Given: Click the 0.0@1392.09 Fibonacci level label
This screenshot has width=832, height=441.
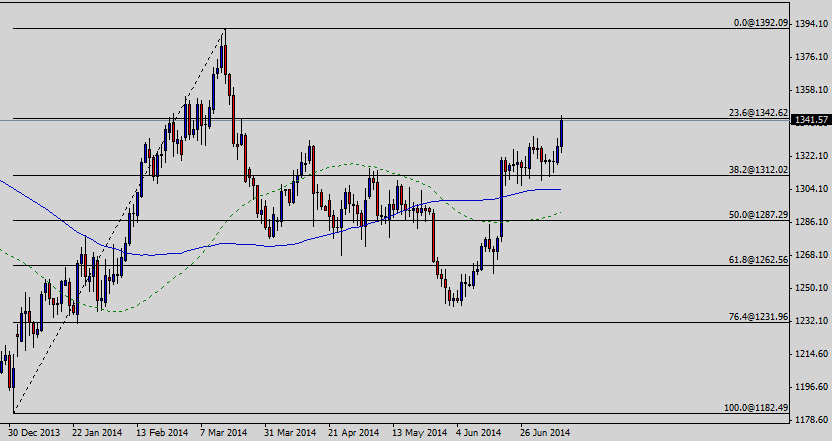Looking at the screenshot, I should 761,22.
